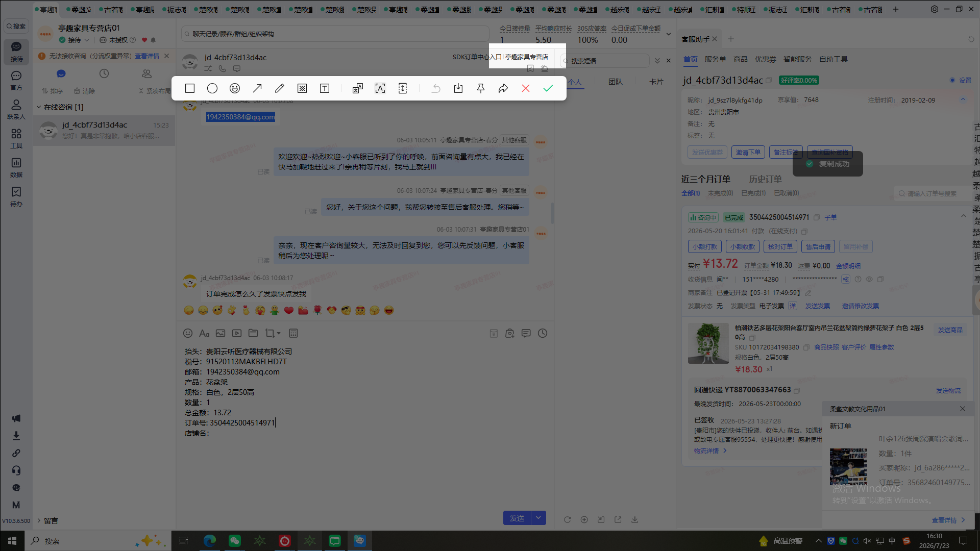Screen dimensions: 980x551
Task: Open 工具 in the left sidebar
Action: (16, 138)
